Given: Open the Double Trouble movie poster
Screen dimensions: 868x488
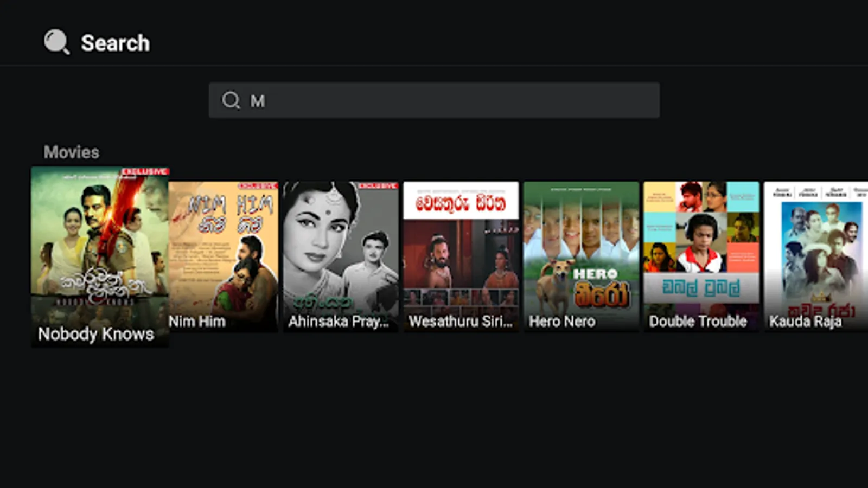Looking at the screenshot, I should tap(701, 256).
